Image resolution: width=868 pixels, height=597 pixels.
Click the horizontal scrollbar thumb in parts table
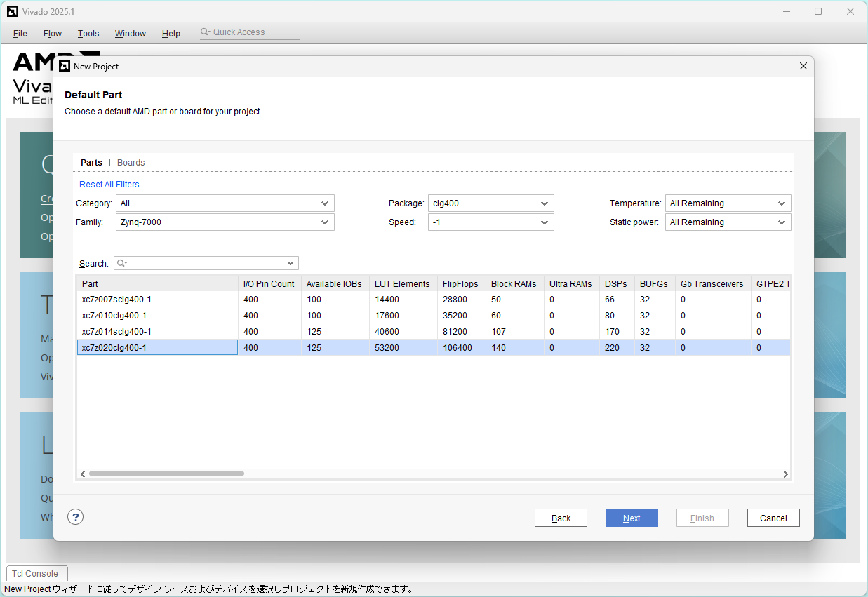coord(166,474)
